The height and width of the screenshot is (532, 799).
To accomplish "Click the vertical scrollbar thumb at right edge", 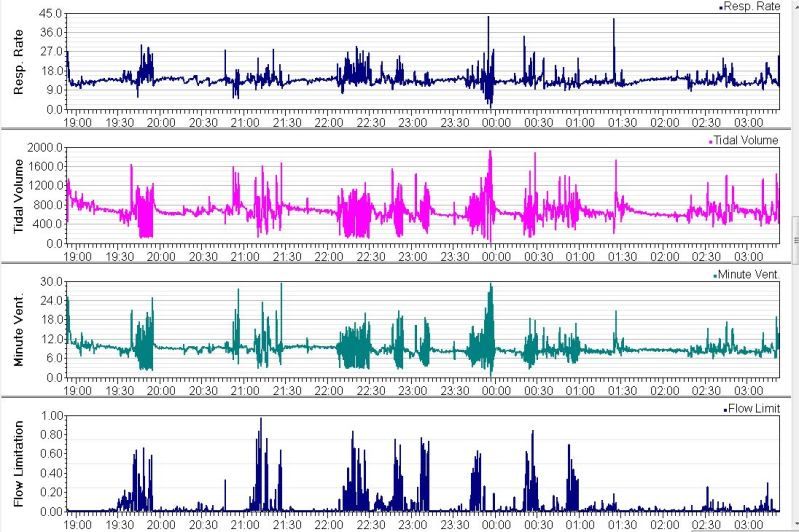I will point(795,240).
